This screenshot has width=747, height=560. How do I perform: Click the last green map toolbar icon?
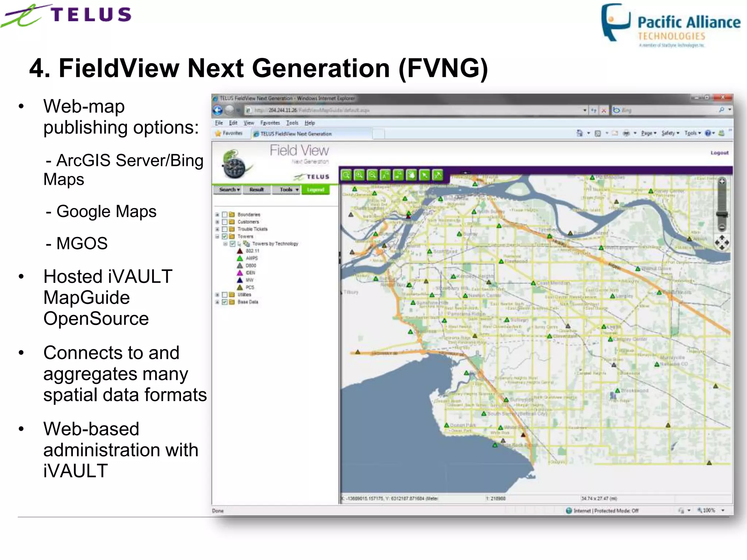(438, 175)
